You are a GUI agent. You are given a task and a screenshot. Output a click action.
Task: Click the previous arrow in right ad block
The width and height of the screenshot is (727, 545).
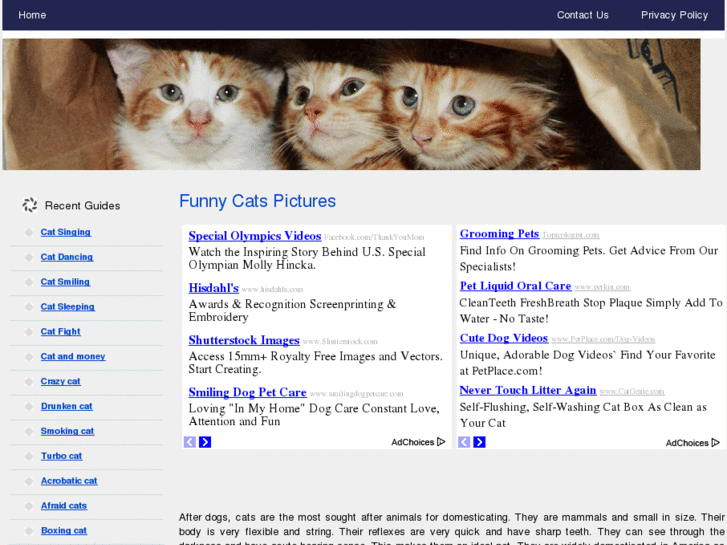coord(464,442)
